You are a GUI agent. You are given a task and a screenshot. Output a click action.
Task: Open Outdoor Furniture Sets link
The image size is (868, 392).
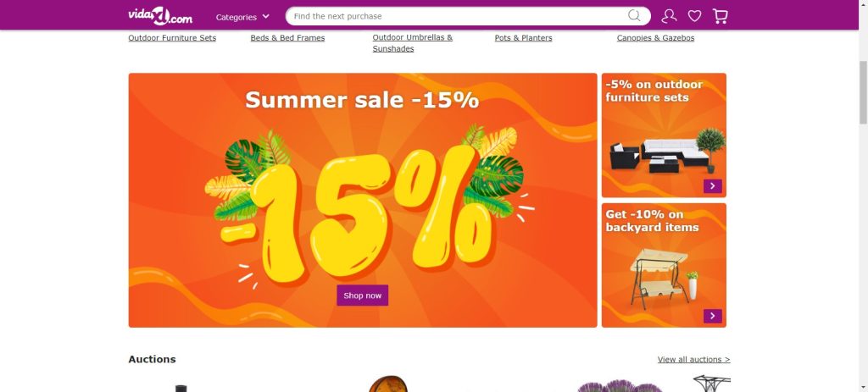tap(172, 37)
